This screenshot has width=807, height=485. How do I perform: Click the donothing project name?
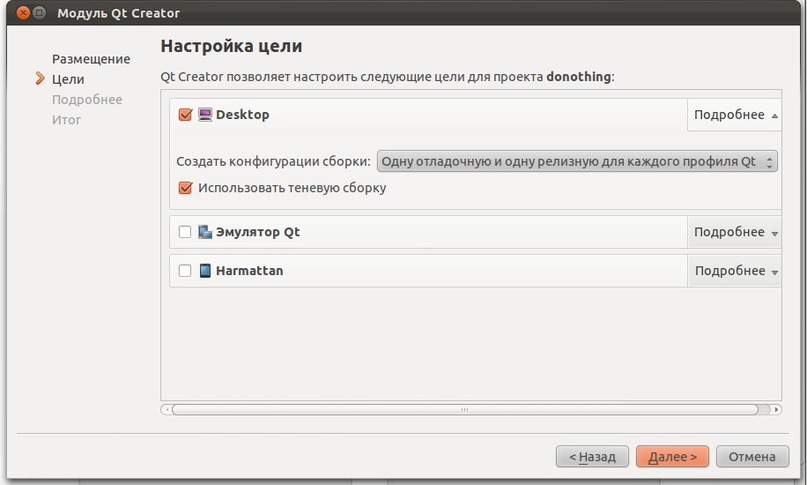(578, 77)
